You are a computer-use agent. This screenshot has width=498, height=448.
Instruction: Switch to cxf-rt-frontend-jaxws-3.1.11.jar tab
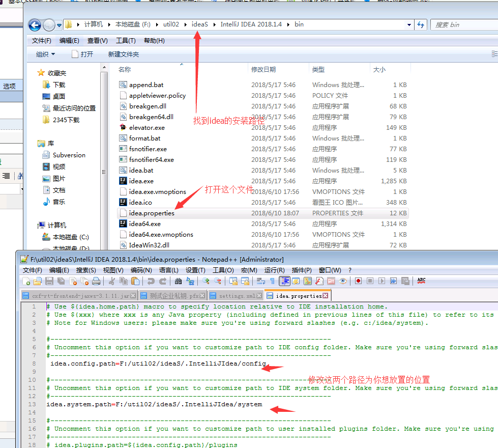(x=80, y=296)
